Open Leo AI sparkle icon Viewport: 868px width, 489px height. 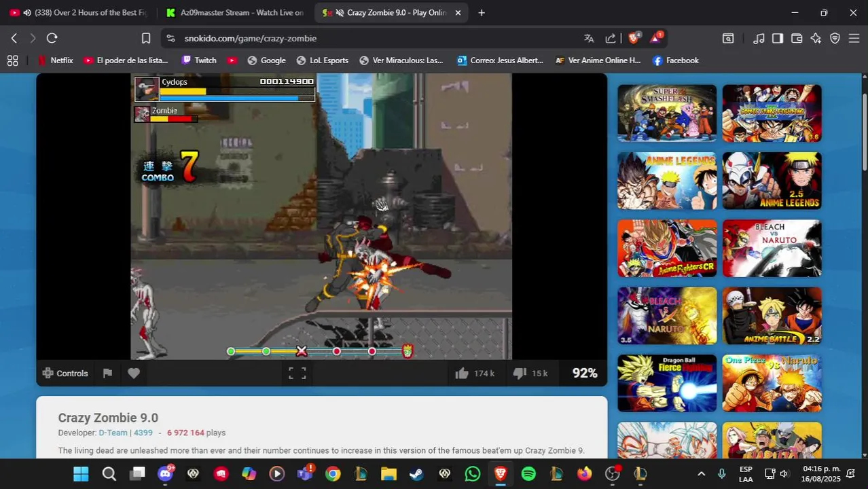click(816, 39)
